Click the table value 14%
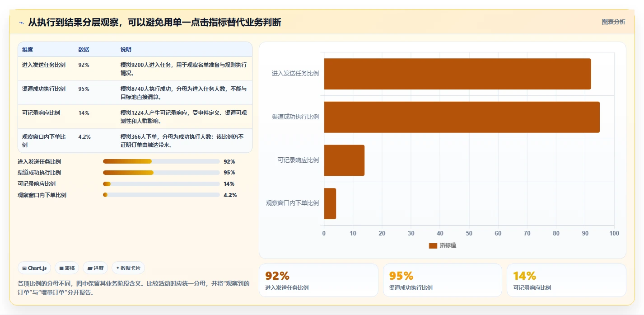 pyautogui.click(x=84, y=113)
